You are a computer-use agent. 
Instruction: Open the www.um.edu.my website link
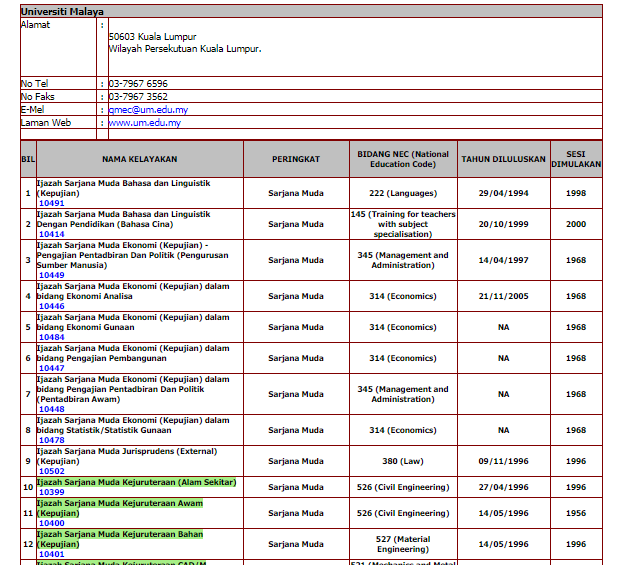144,123
